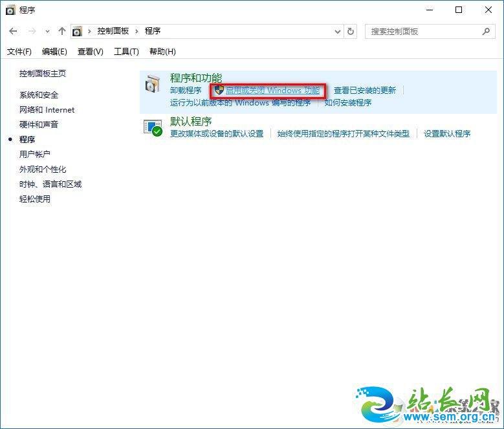Go back using the back arrow

click(13, 31)
